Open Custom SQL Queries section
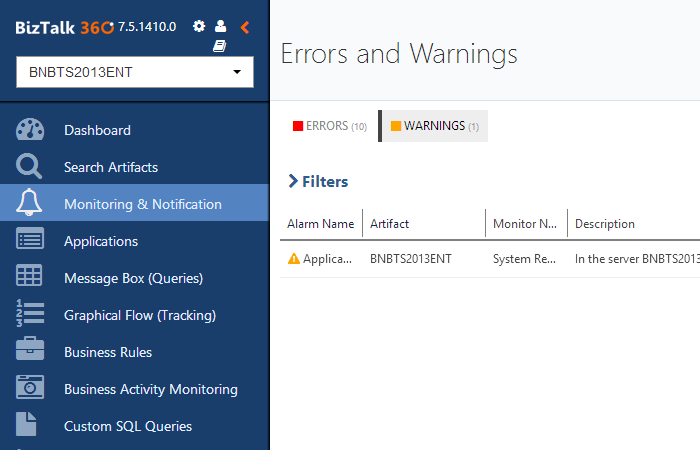 click(x=128, y=426)
